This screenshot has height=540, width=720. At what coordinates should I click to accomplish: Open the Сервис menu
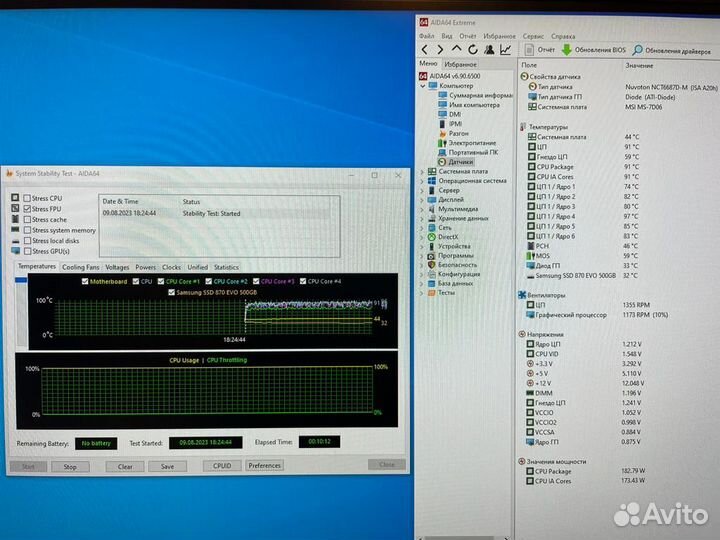[533, 36]
